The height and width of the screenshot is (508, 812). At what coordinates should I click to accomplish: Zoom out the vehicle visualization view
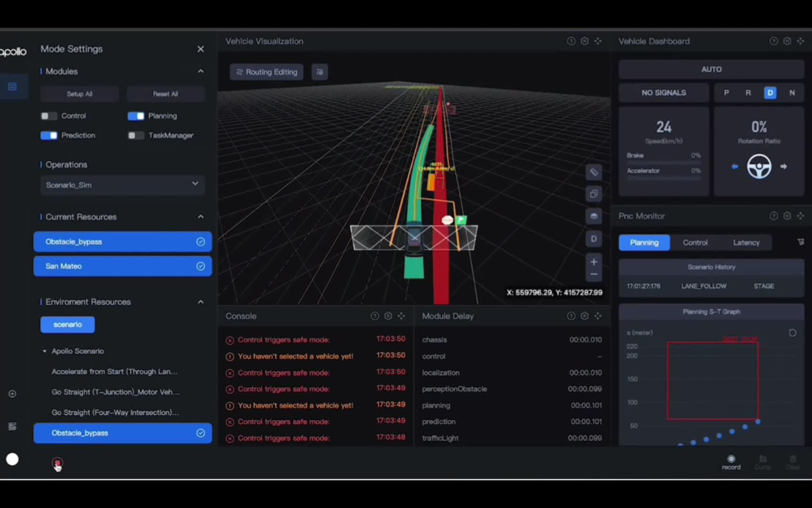[594, 274]
